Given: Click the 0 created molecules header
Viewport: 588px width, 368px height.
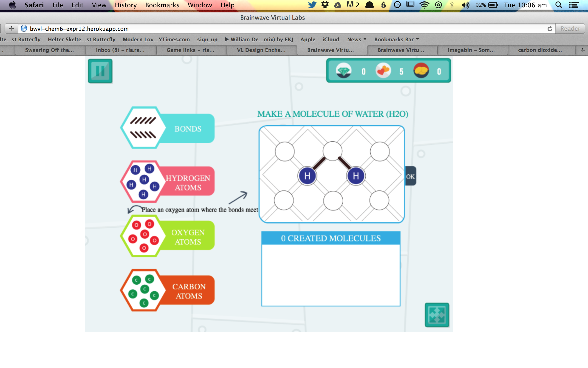Looking at the screenshot, I should click(x=331, y=238).
